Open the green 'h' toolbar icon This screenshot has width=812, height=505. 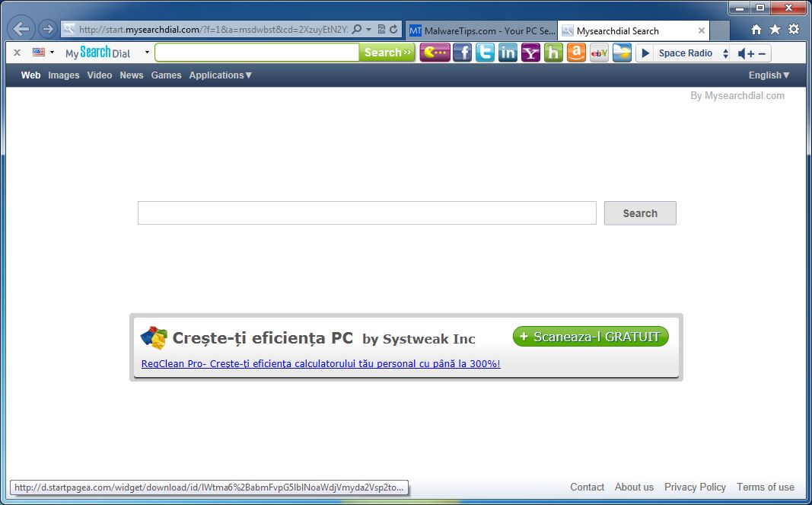coord(553,53)
